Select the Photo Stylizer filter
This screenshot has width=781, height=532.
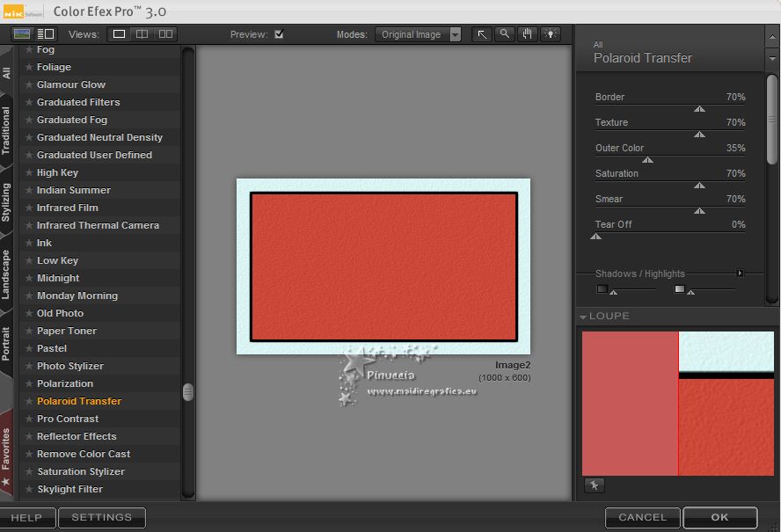point(70,366)
